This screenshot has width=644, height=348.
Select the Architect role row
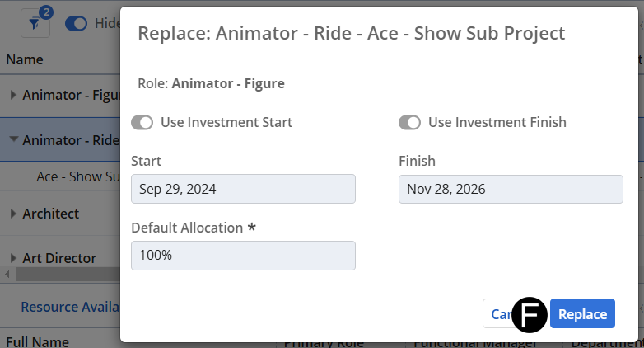coord(51,214)
